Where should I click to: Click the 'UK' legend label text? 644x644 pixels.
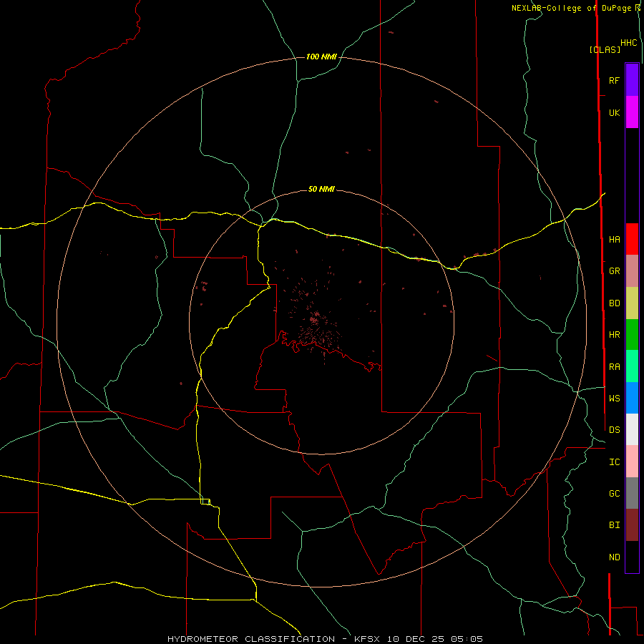614,112
